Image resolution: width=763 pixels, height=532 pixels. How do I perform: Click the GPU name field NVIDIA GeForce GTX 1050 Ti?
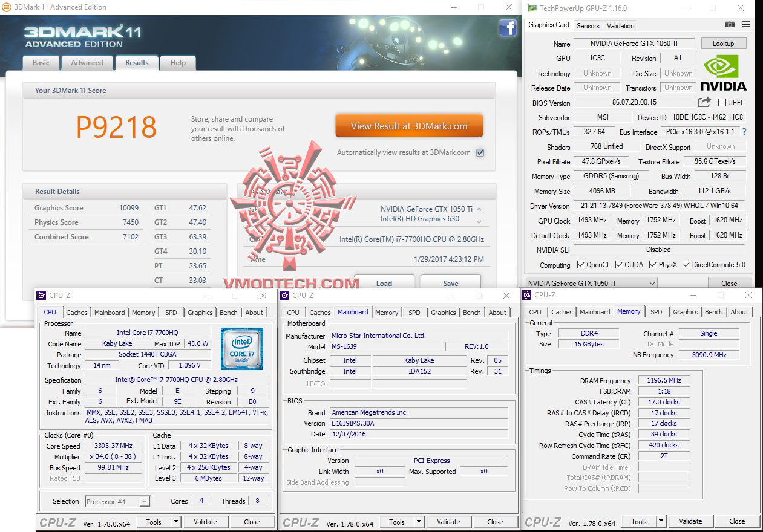pos(634,44)
